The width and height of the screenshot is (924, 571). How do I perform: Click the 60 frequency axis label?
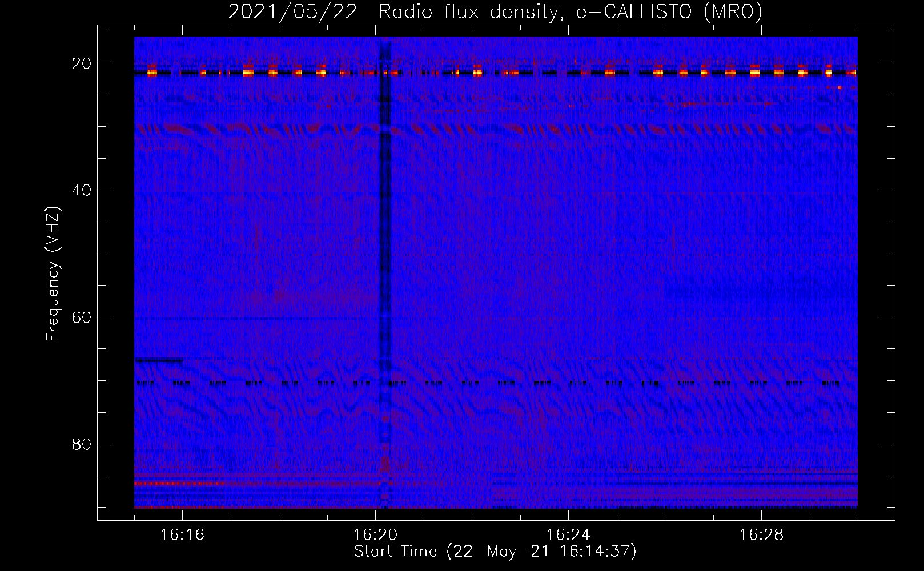[x=82, y=317]
